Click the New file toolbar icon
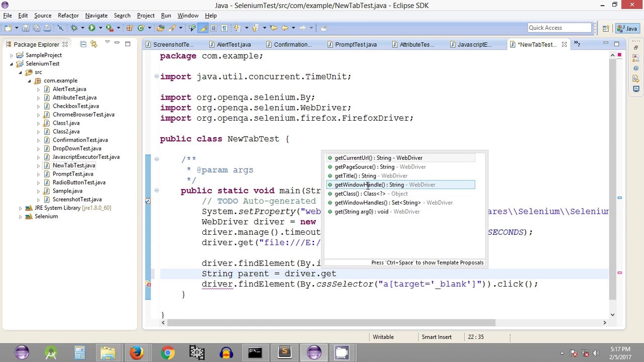Image resolution: width=644 pixels, height=362 pixels. tap(8, 28)
